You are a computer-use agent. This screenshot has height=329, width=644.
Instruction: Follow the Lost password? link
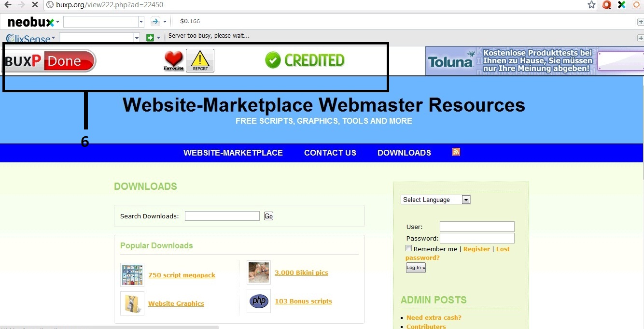pos(457,253)
